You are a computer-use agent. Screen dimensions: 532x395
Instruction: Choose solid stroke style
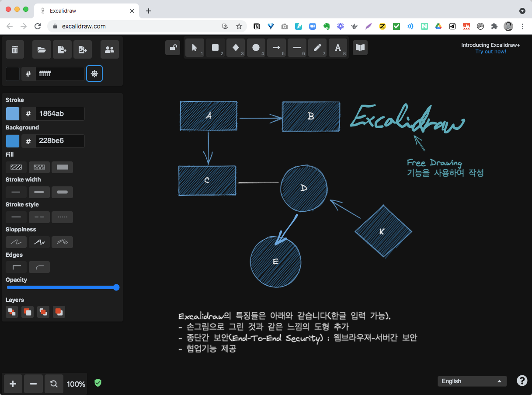coord(16,217)
